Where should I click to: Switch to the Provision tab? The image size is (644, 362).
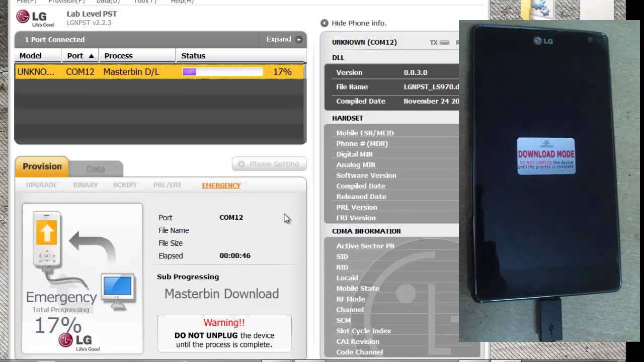pos(42,166)
